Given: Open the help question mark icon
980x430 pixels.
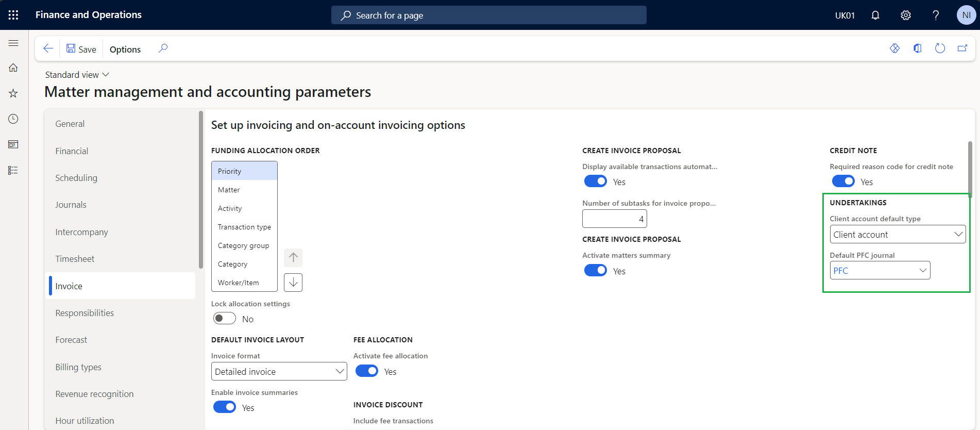Looking at the screenshot, I should click(x=936, y=15).
